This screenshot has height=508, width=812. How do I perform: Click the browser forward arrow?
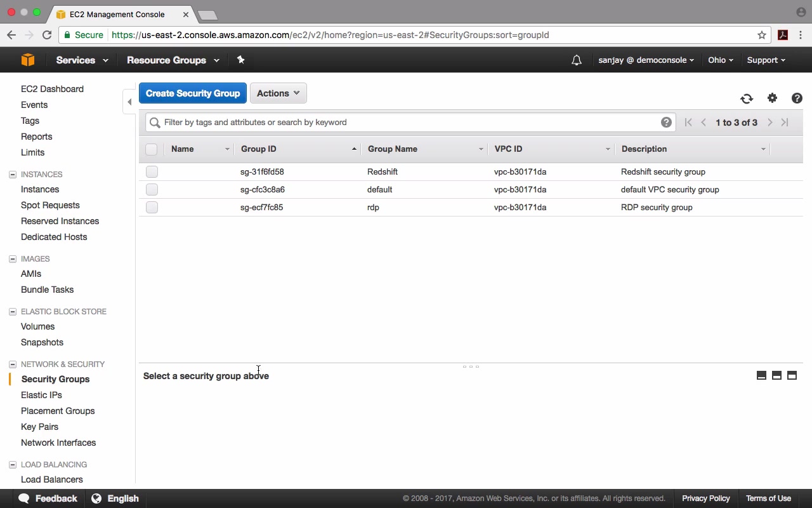coord(29,35)
